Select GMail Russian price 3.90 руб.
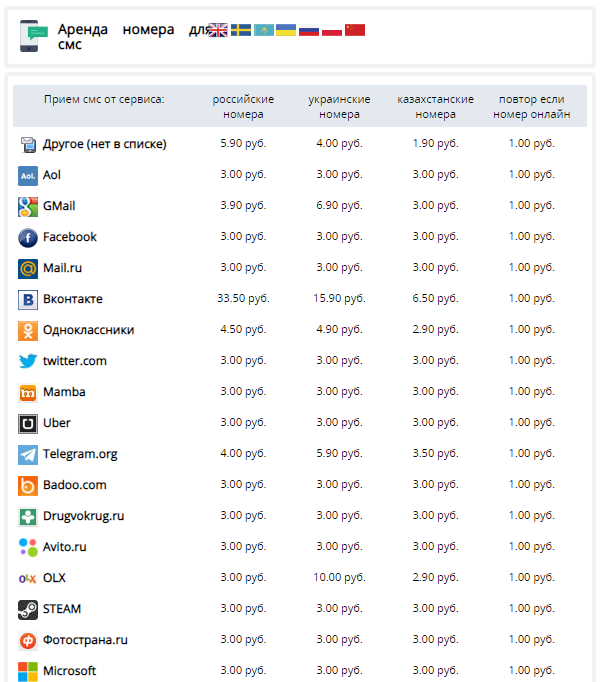 (243, 205)
